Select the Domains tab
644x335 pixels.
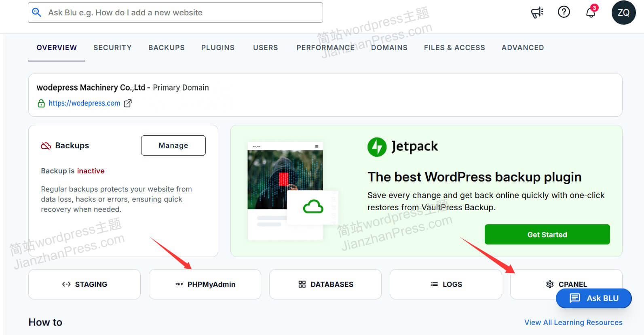pyautogui.click(x=389, y=48)
